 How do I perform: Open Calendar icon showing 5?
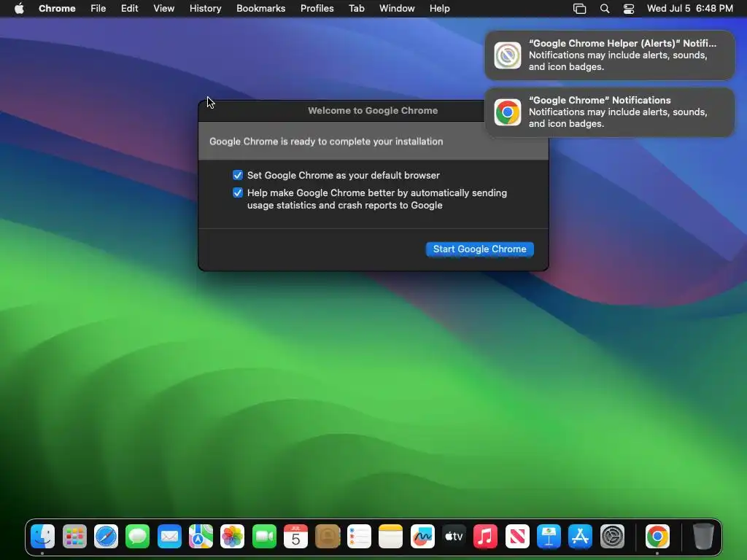296,537
